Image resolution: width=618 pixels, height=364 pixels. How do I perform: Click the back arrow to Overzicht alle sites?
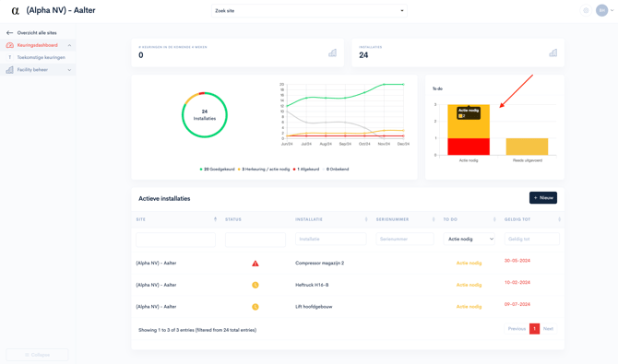point(10,32)
